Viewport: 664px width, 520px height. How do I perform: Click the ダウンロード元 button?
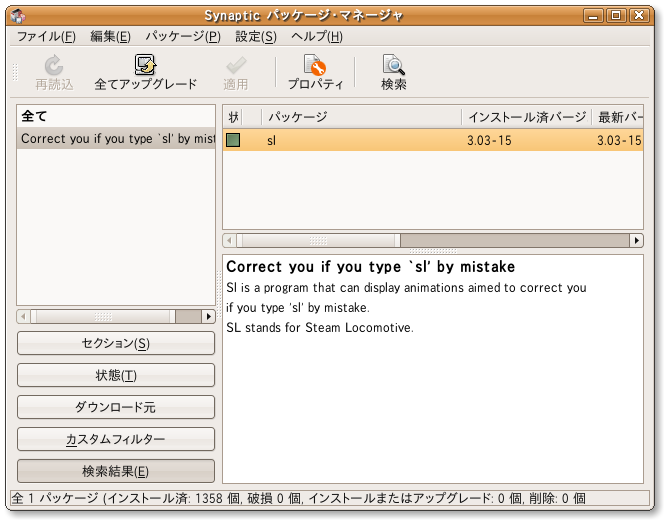pyautogui.click(x=116, y=407)
